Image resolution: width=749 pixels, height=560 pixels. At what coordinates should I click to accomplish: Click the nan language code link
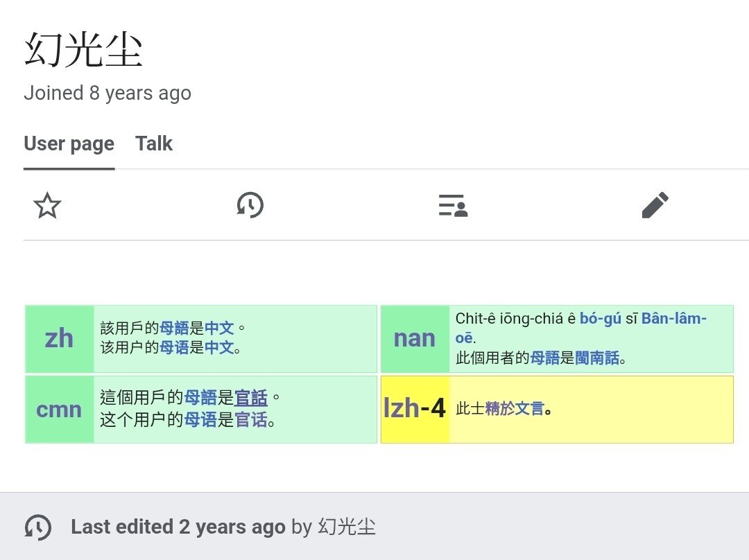pos(414,338)
